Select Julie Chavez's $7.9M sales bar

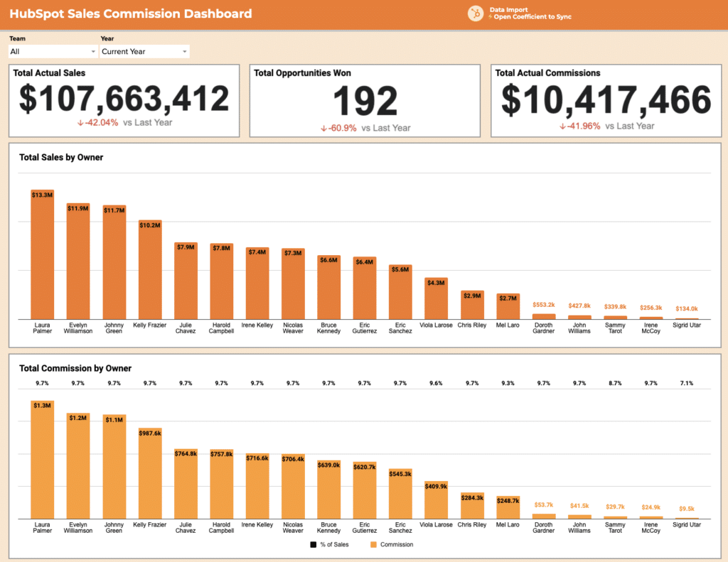(186, 281)
